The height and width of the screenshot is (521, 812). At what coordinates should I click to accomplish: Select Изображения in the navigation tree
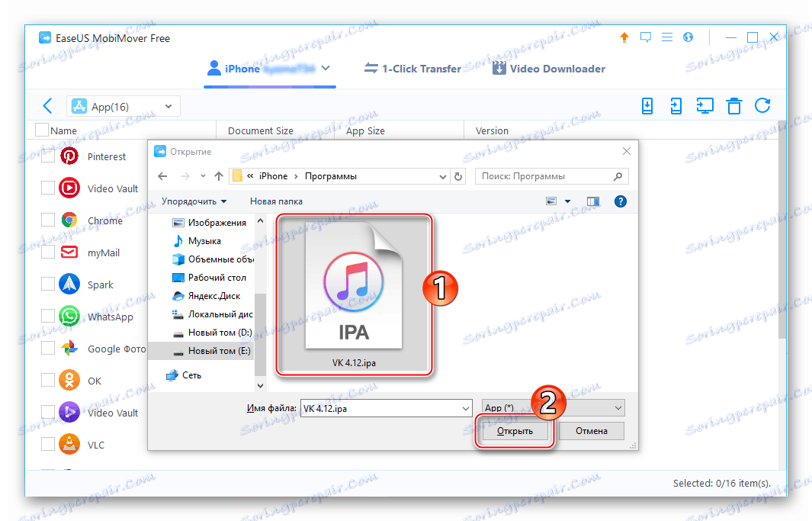coord(209,222)
